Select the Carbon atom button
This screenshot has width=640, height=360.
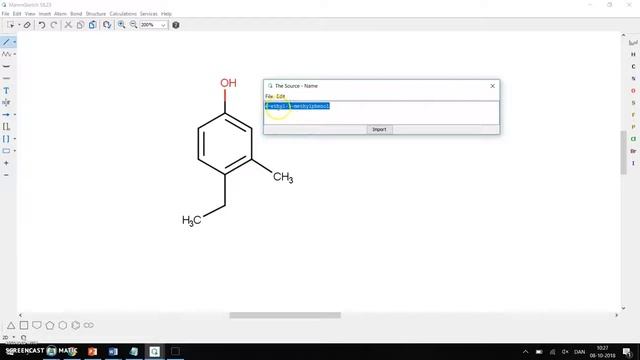coord(633,67)
